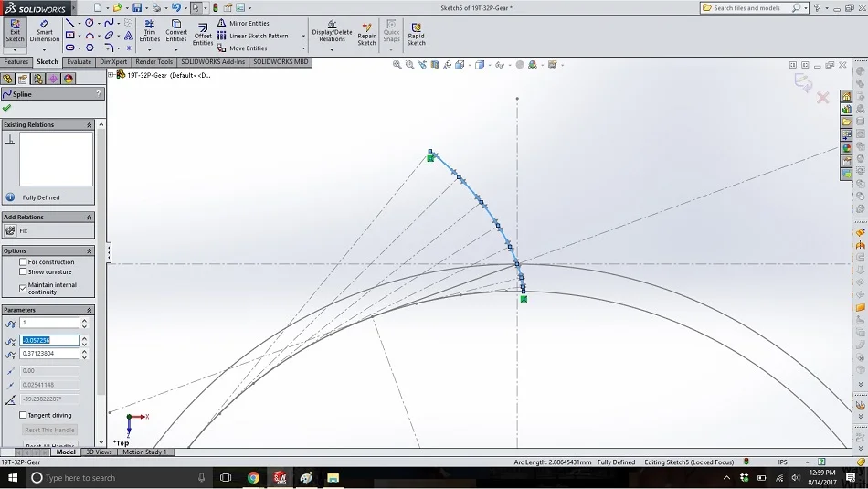Click the green checkmark to accept spline
The width and height of the screenshot is (868, 489).
(x=6, y=108)
